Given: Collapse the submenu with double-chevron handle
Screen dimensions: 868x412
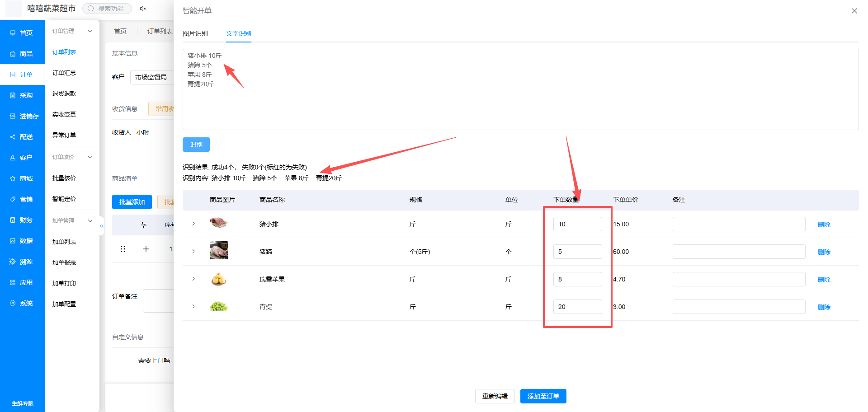Looking at the screenshot, I should (x=102, y=225).
